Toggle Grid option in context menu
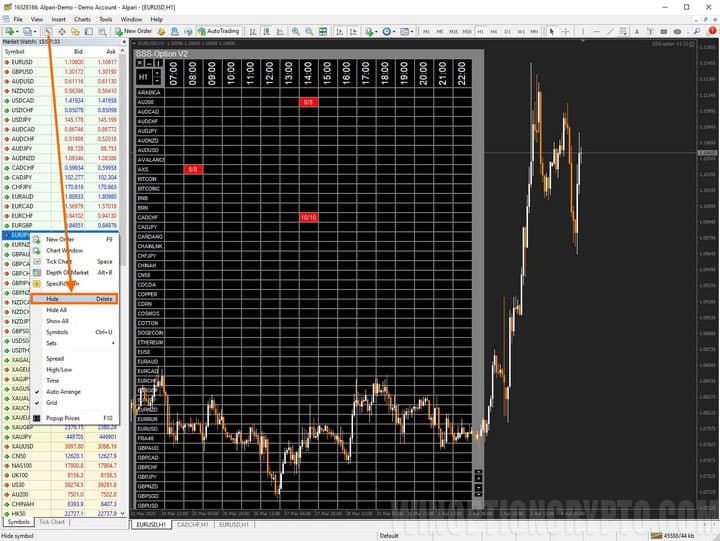 (53, 402)
